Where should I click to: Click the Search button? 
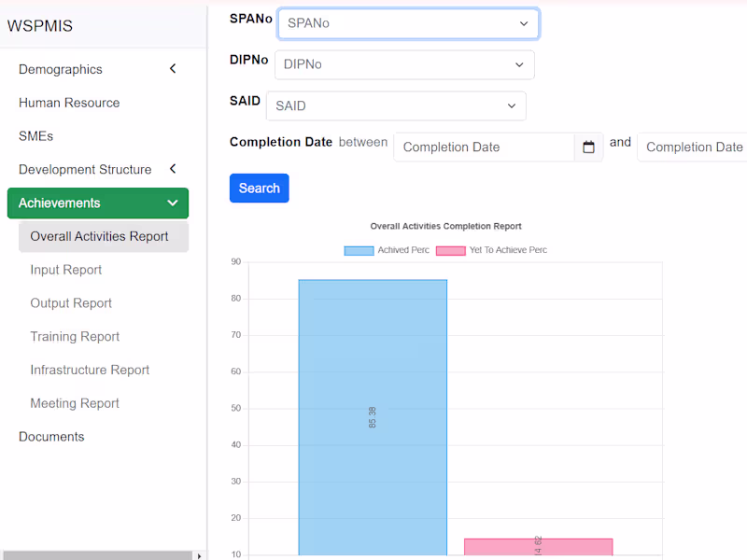coord(259,188)
